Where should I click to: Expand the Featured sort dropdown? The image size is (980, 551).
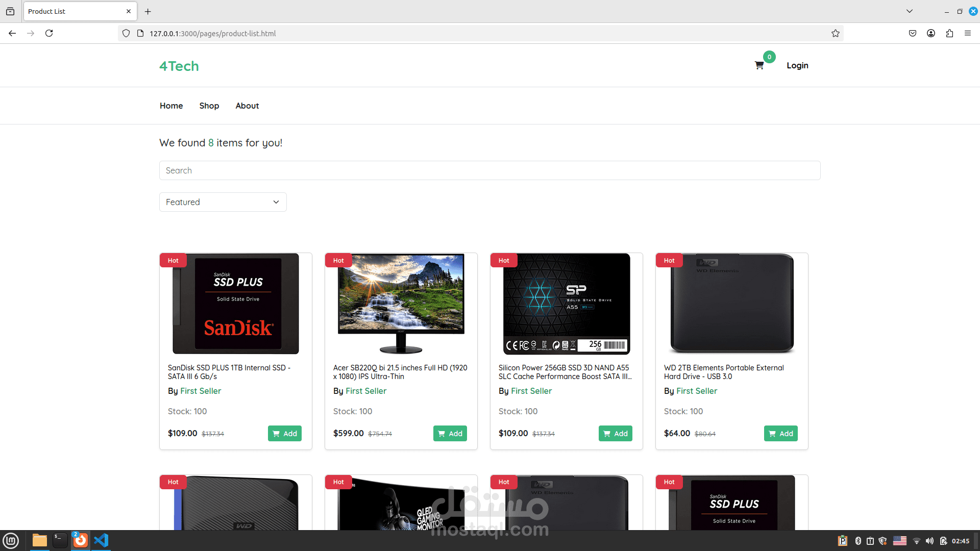[x=223, y=202]
